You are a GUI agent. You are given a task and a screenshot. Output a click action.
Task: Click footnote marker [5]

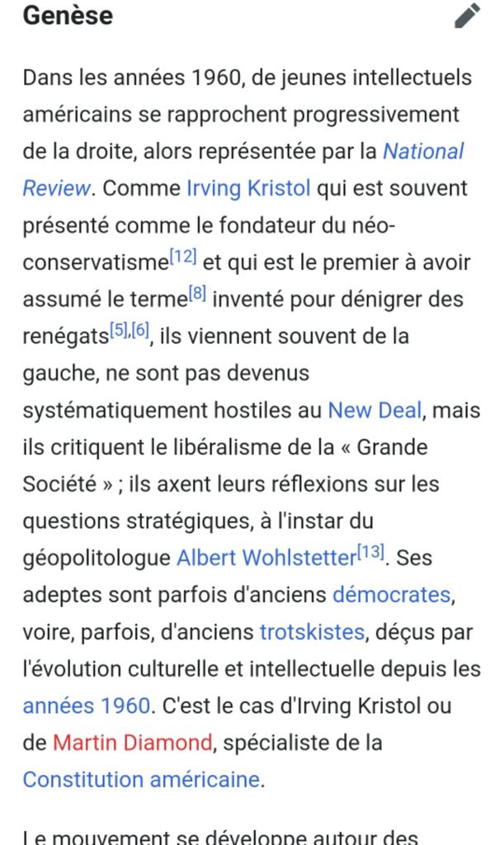pos(120,331)
